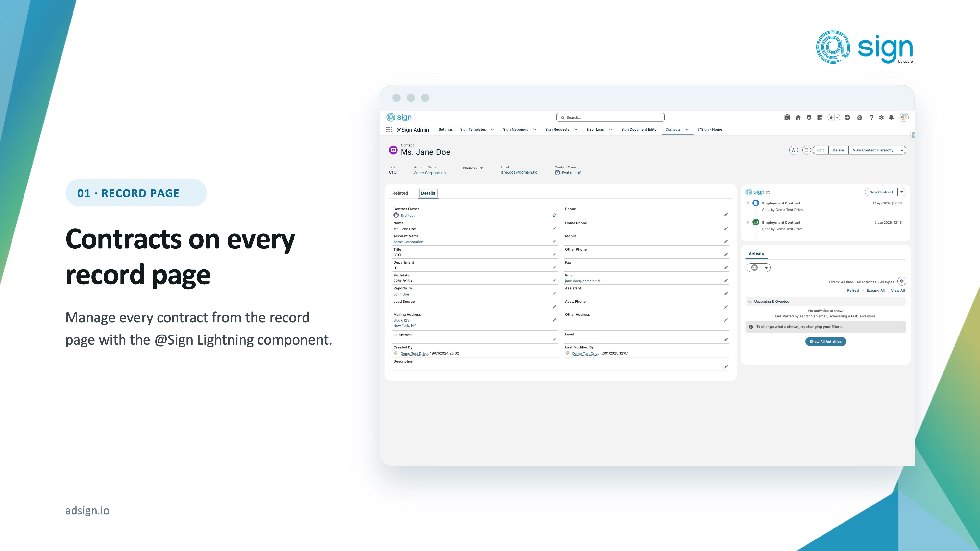This screenshot has height=551, width=980.
Task: Click the Favorites star icon
Action: click(831, 118)
